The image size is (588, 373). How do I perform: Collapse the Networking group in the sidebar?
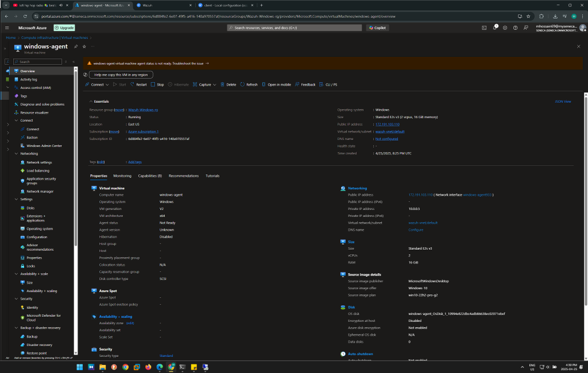pos(16,154)
